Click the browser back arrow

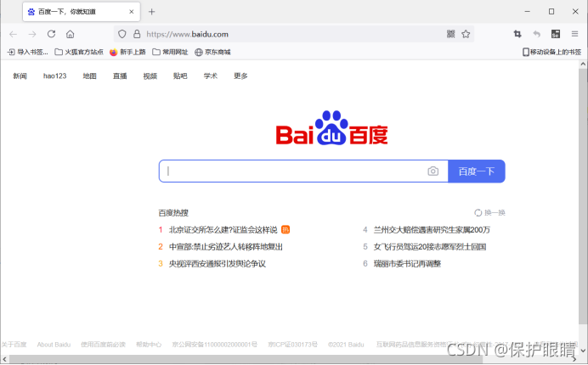tap(13, 34)
